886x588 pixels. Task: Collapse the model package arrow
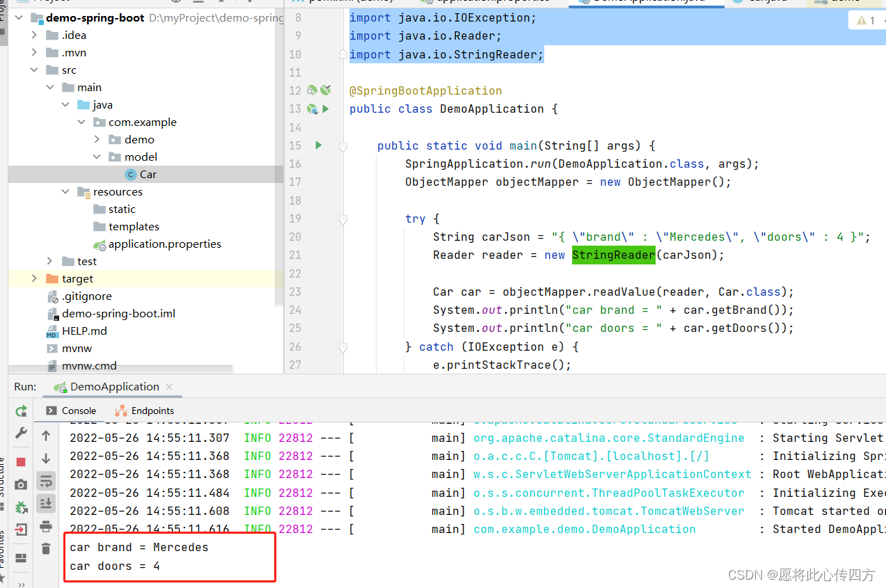click(x=97, y=157)
